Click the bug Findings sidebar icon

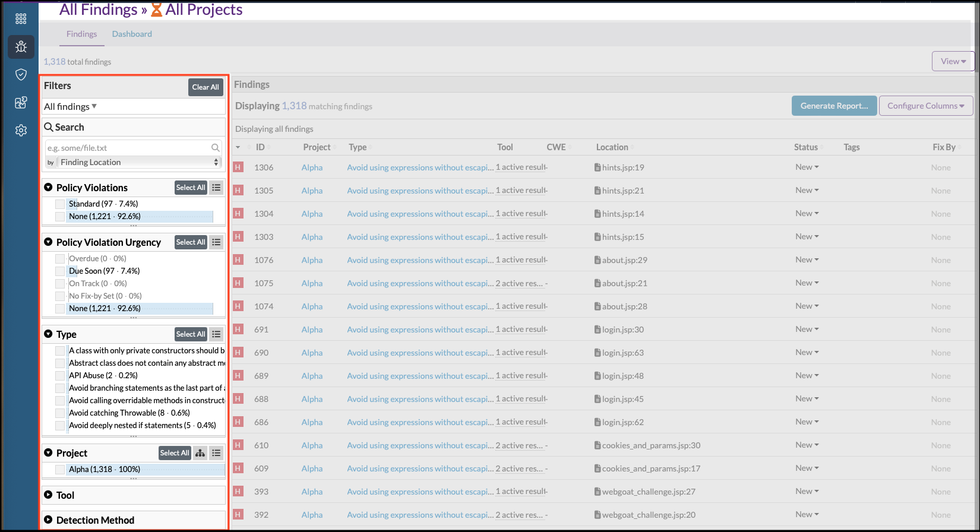pyautogui.click(x=21, y=47)
